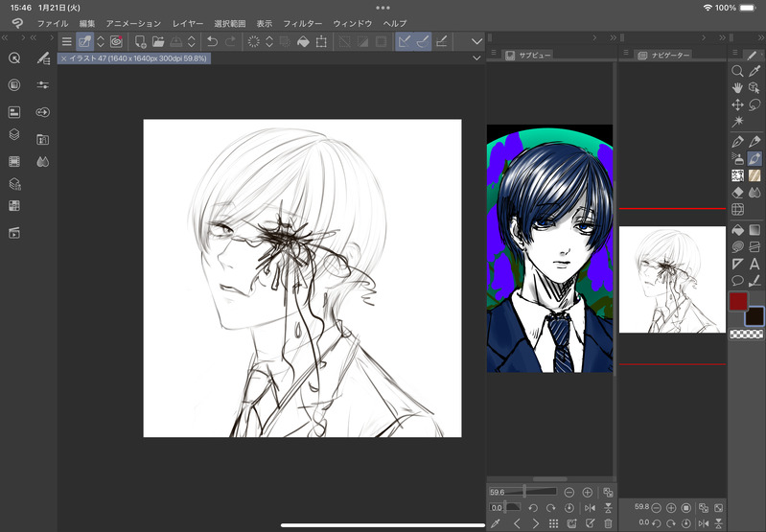Select the Gradient tool
Viewport: 766px width, 532px height.
[754, 230]
